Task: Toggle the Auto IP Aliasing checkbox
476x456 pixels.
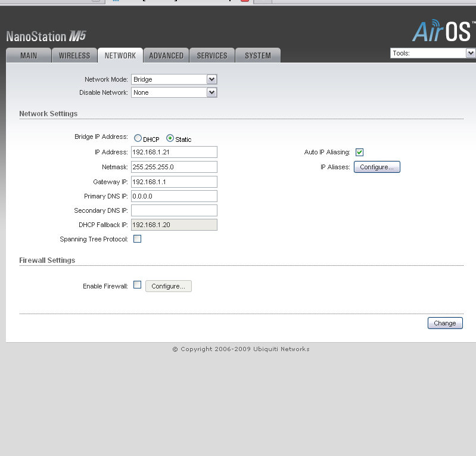Action: [359, 152]
